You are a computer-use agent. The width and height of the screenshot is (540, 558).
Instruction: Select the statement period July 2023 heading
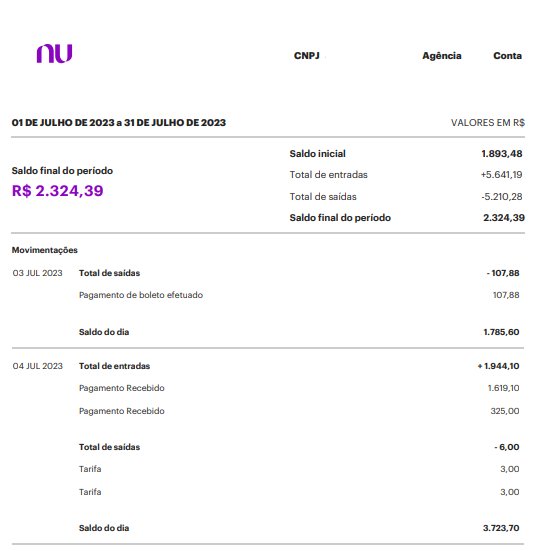[119, 123]
